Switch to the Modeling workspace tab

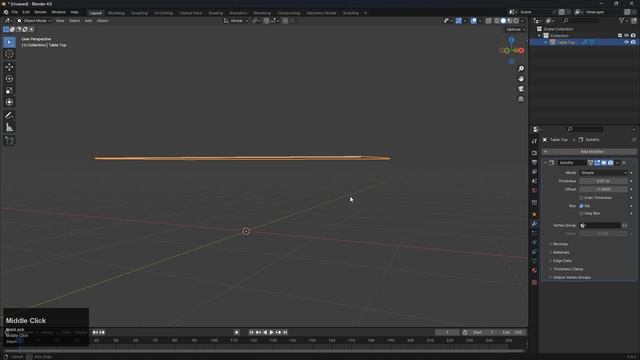[116, 13]
